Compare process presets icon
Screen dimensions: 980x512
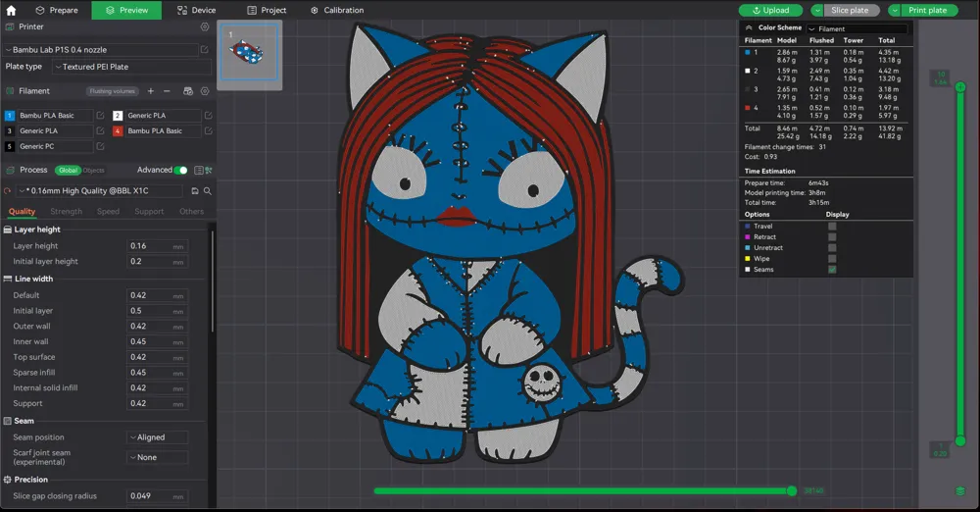pyautogui.click(x=209, y=171)
